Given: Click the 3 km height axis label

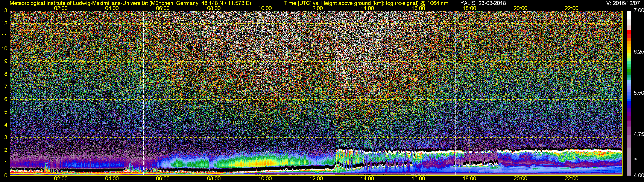Looking at the screenshot, I should 6,137.
